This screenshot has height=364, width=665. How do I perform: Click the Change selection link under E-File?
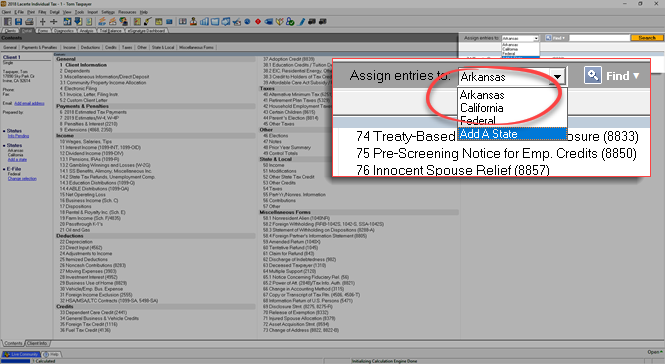tap(22, 179)
